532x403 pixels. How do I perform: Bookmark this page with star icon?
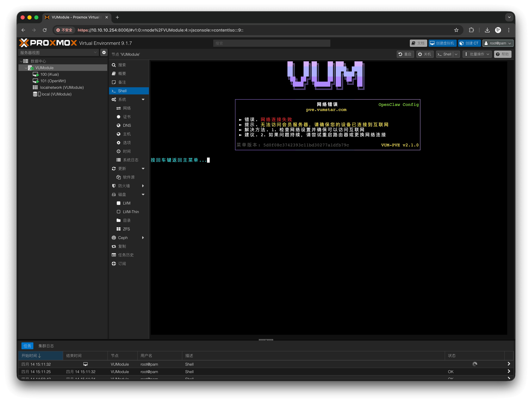(x=456, y=30)
